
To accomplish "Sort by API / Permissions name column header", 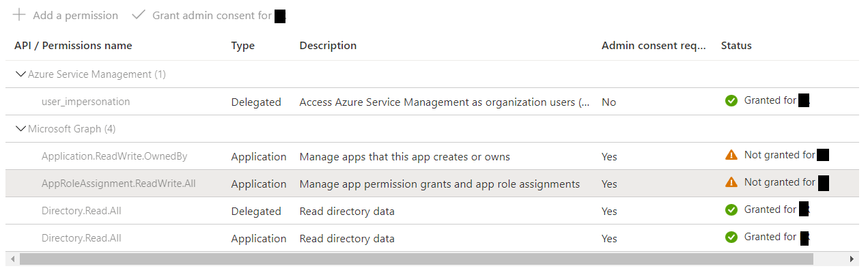I will click(x=73, y=46).
